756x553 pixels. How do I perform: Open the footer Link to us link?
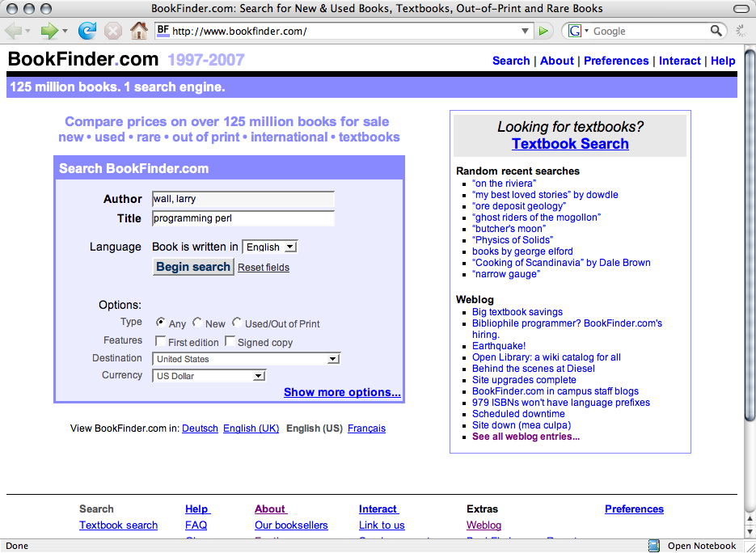[x=382, y=525]
